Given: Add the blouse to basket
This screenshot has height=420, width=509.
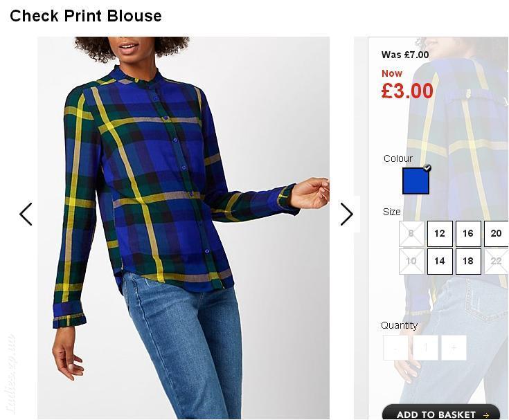Looking at the screenshot, I should pos(441,412).
